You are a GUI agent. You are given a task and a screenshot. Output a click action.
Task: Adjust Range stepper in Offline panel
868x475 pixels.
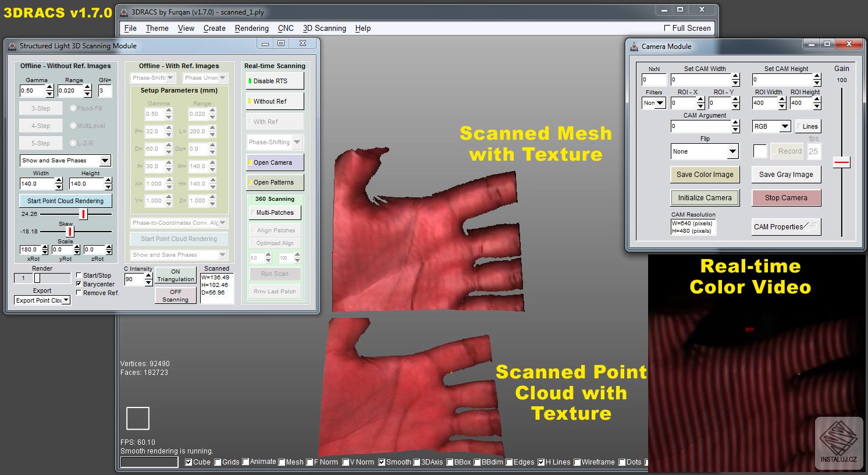(x=87, y=91)
